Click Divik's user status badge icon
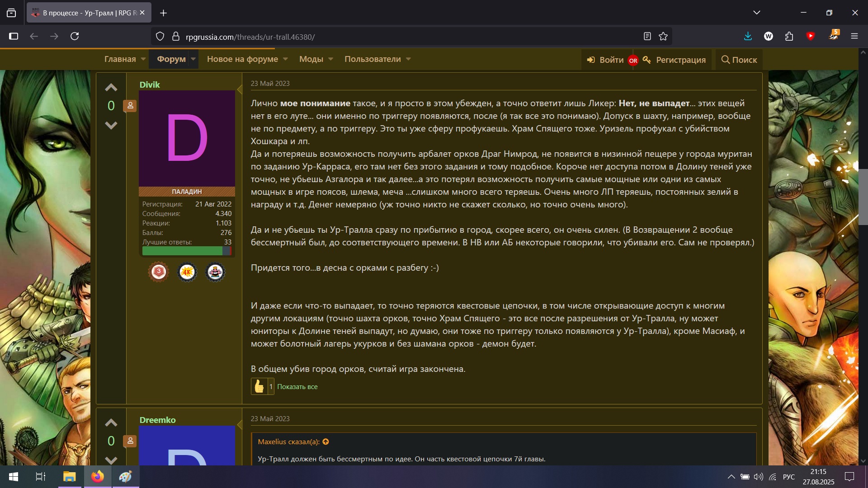 130,106
